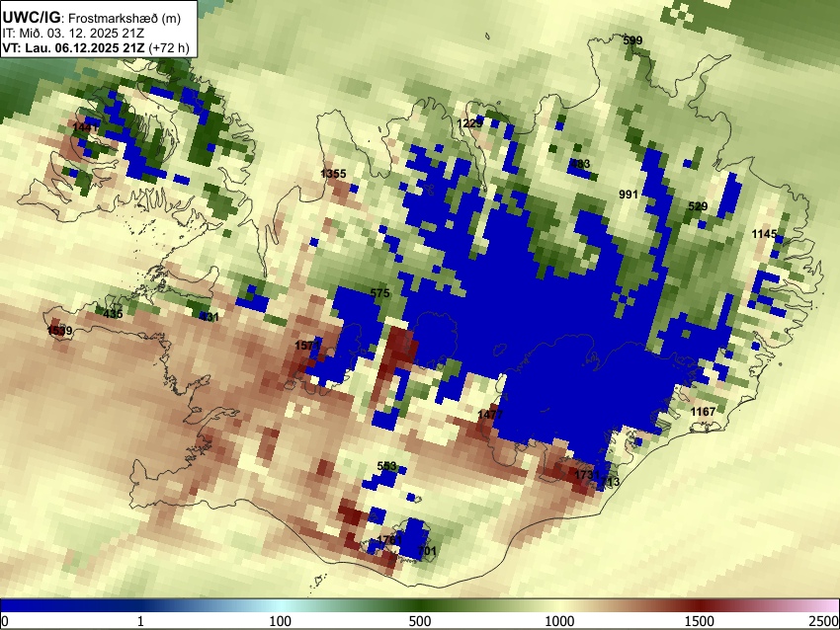Click the 500 tick on color scale
The height and width of the screenshot is (630, 840).
[419, 621]
